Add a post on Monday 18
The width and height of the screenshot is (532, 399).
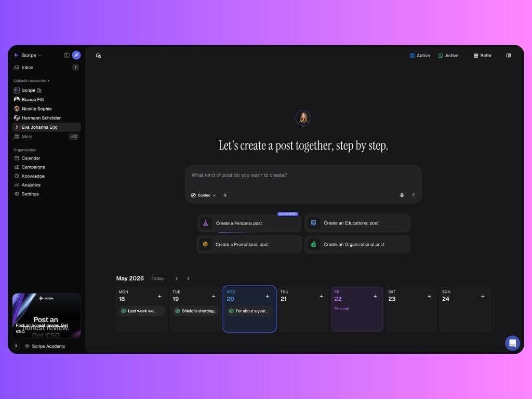coord(159,297)
